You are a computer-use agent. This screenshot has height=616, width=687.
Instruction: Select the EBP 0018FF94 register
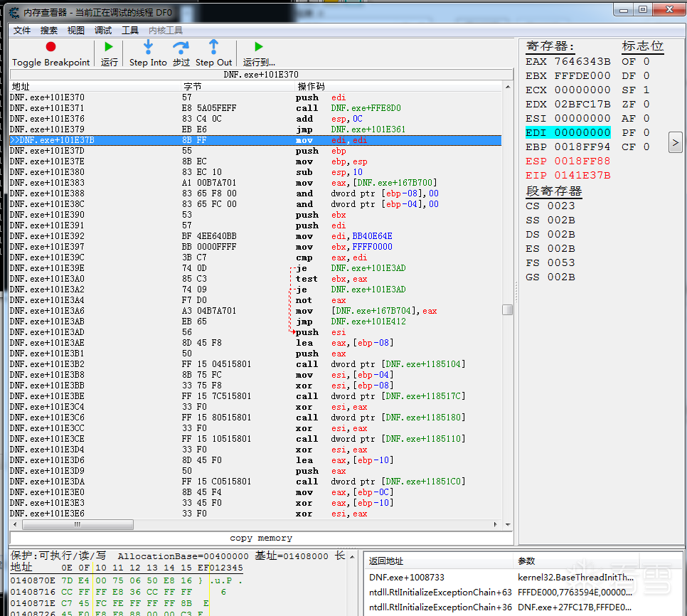point(568,147)
